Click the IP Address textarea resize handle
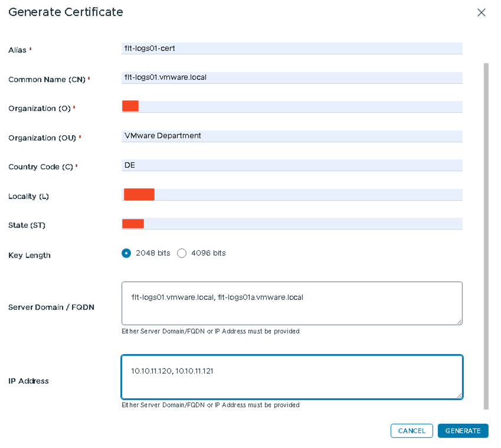 tap(459, 395)
